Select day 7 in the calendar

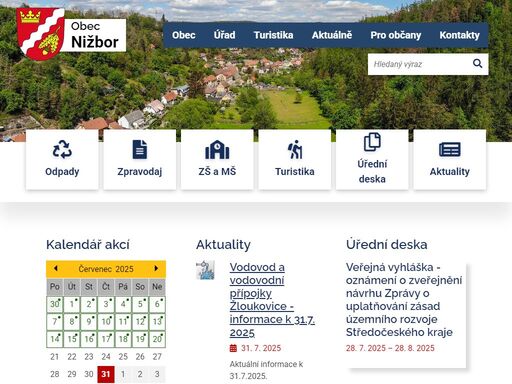[x=55, y=322]
